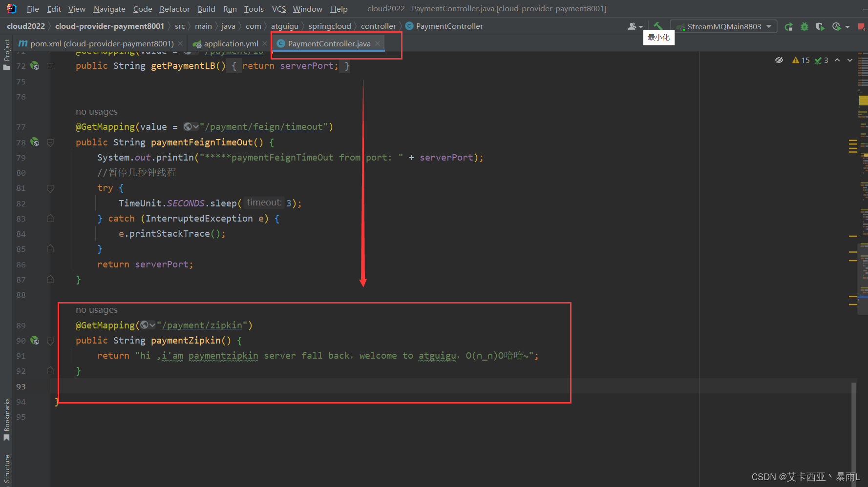Open the Project tool window
Screen dimensions: 868x487
[x=7, y=54]
